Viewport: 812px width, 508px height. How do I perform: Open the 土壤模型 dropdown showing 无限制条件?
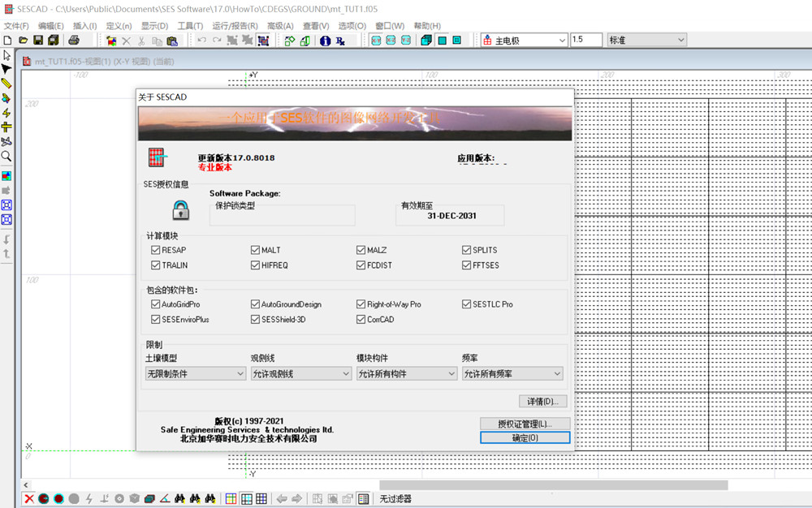[x=196, y=373]
